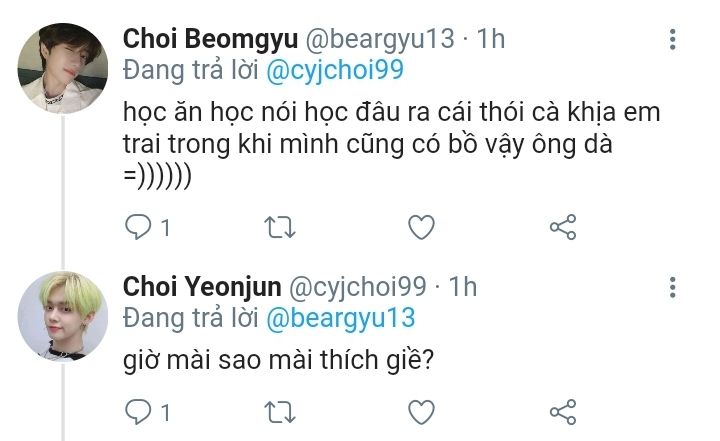This screenshot has width=720, height=441.
Task: Retweet Choi Beomgyu's tweet
Action: [x=279, y=227]
